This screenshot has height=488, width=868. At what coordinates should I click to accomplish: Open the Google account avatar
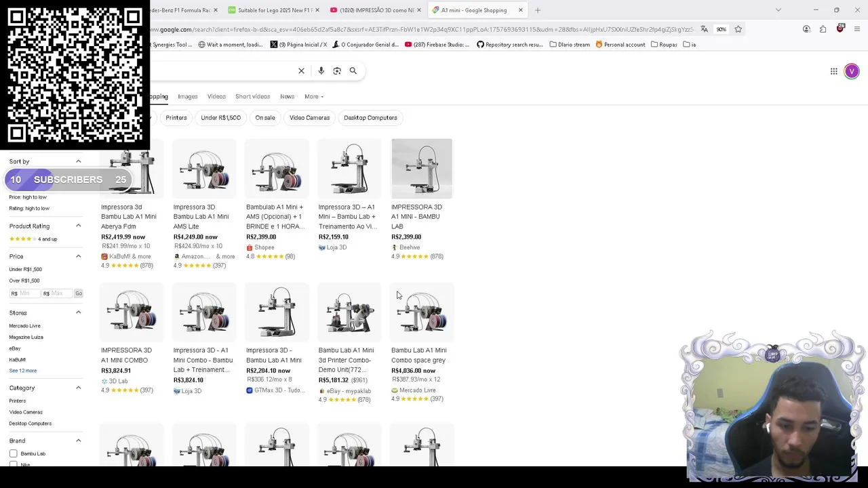[852, 71]
